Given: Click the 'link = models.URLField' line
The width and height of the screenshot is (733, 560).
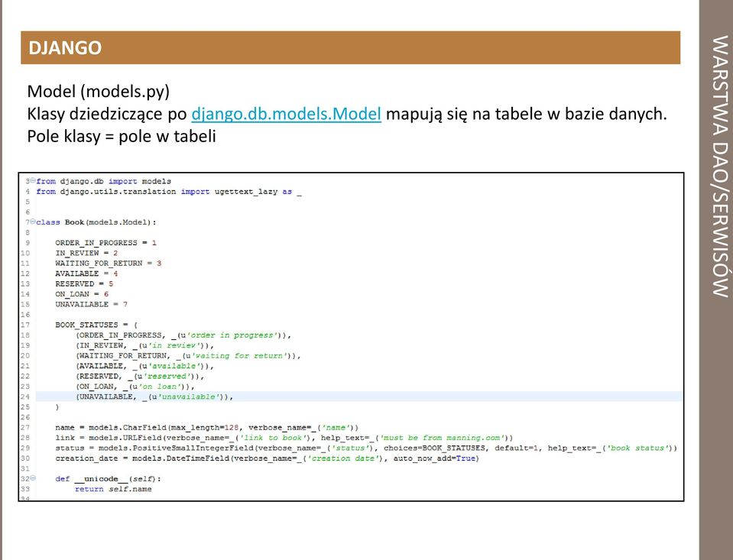Looking at the screenshot, I should coord(284,438).
